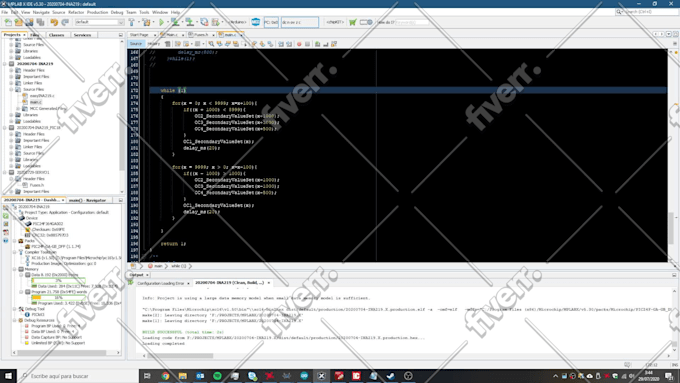Click the Comment lines editor icon
This screenshot has width=680, height=383.
click(317, 44)
